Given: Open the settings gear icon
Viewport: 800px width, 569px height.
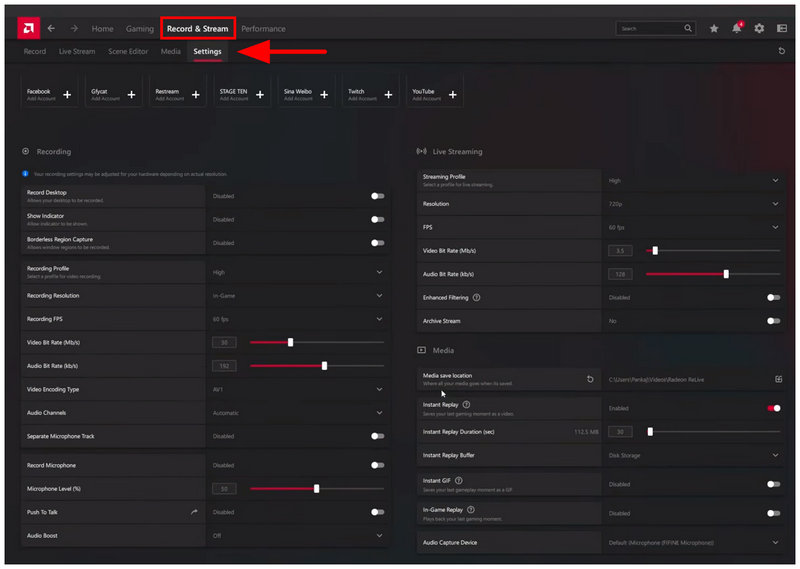Looking at the screenshot, I should (759, 29).
